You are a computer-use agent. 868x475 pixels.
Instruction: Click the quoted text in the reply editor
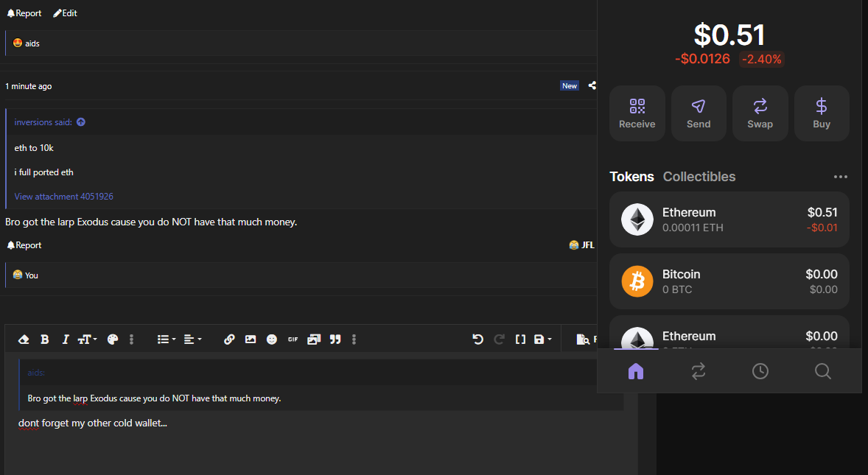coord(155,398)
